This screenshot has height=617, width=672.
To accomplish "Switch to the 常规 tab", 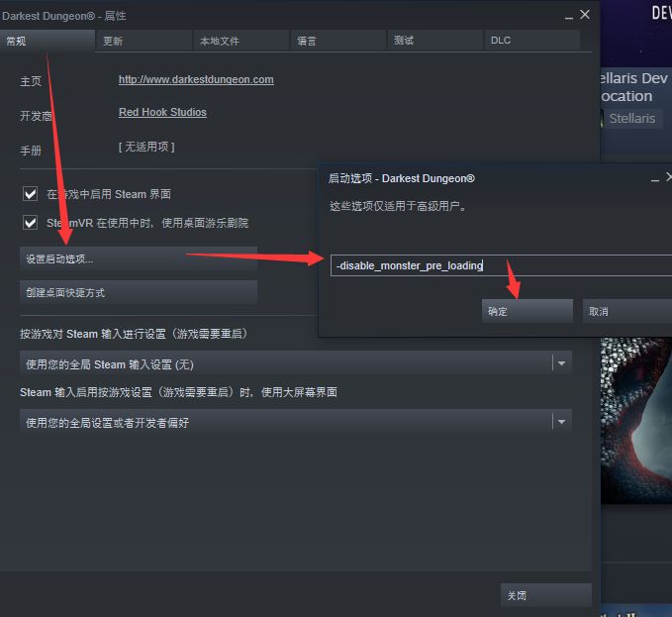I will click(47, 41).
